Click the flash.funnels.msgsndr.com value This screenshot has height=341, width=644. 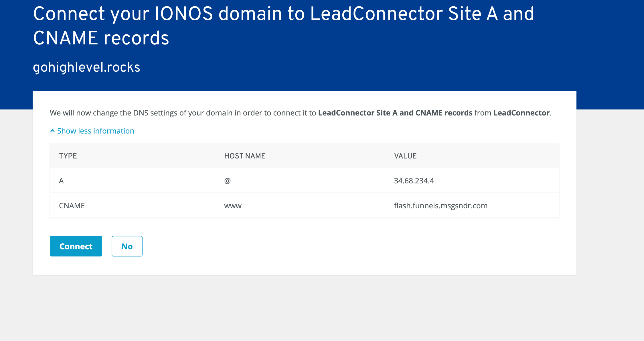[441, 206]
